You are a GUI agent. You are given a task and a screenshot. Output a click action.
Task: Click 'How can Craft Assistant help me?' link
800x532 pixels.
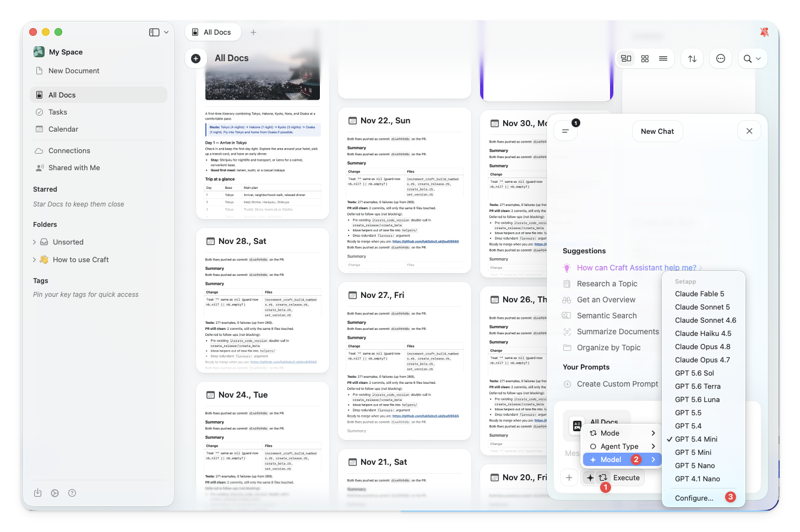click(x=636, y=268)
